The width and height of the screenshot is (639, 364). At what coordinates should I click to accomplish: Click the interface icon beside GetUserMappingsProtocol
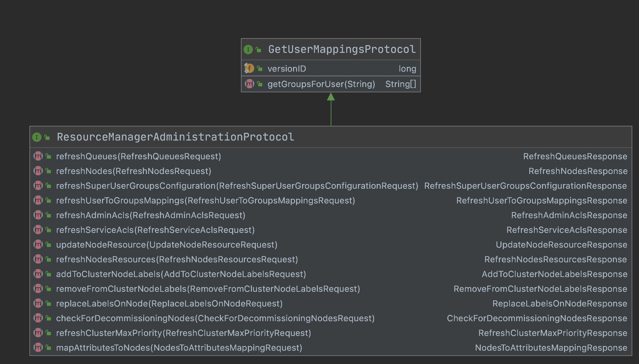248,50
